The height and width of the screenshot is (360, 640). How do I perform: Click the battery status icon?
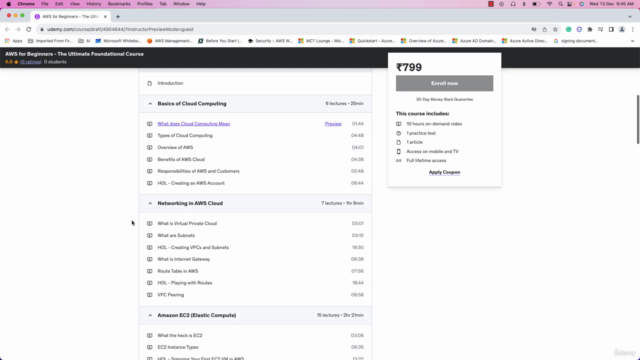coord(536,4)
